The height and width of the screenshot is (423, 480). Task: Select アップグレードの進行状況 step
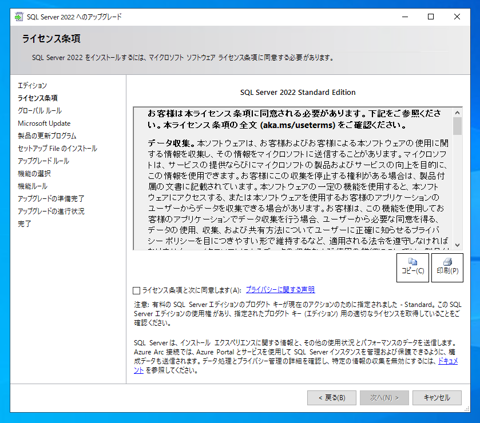click(51, 211)
